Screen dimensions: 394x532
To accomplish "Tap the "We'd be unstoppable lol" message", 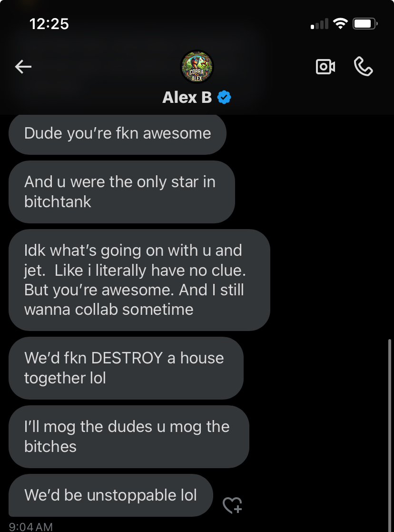I will 111,495.
